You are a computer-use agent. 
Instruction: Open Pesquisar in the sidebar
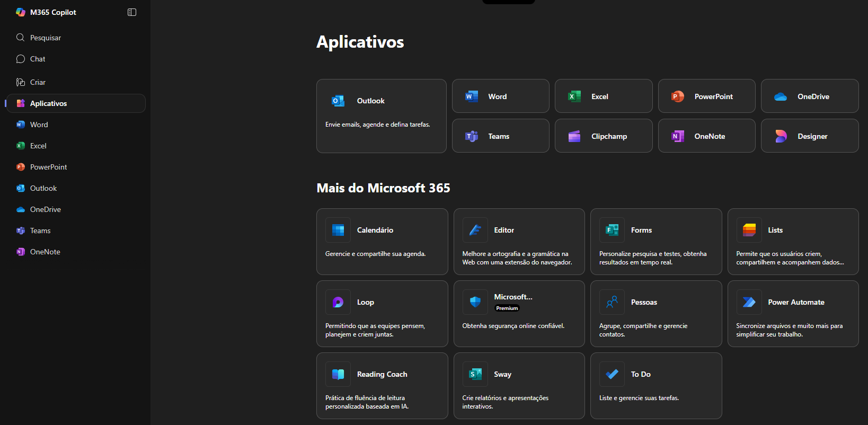[45, 38]
